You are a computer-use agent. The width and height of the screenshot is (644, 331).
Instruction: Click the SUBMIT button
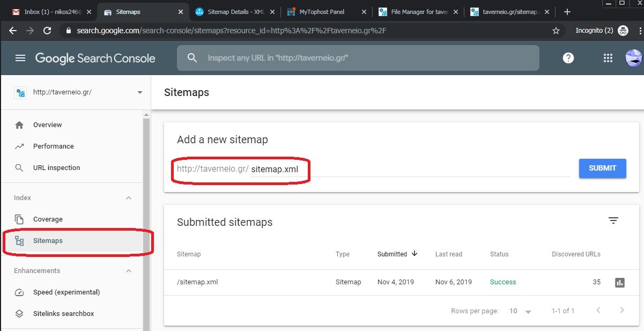pos(603,168)
